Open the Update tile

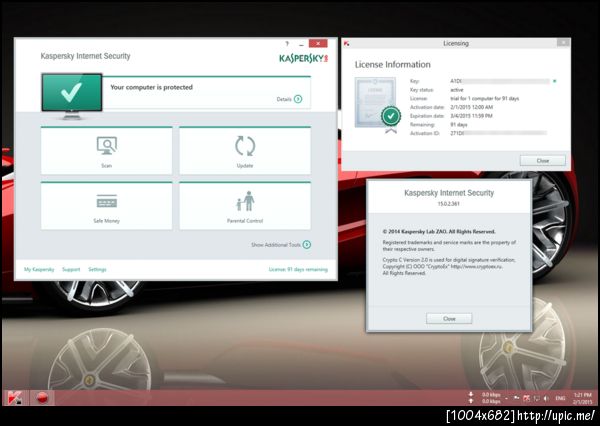pos(245,150)
